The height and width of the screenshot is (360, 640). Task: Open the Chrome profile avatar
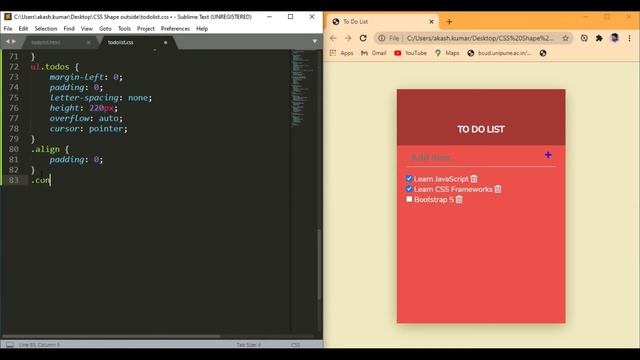coord(614,38)
